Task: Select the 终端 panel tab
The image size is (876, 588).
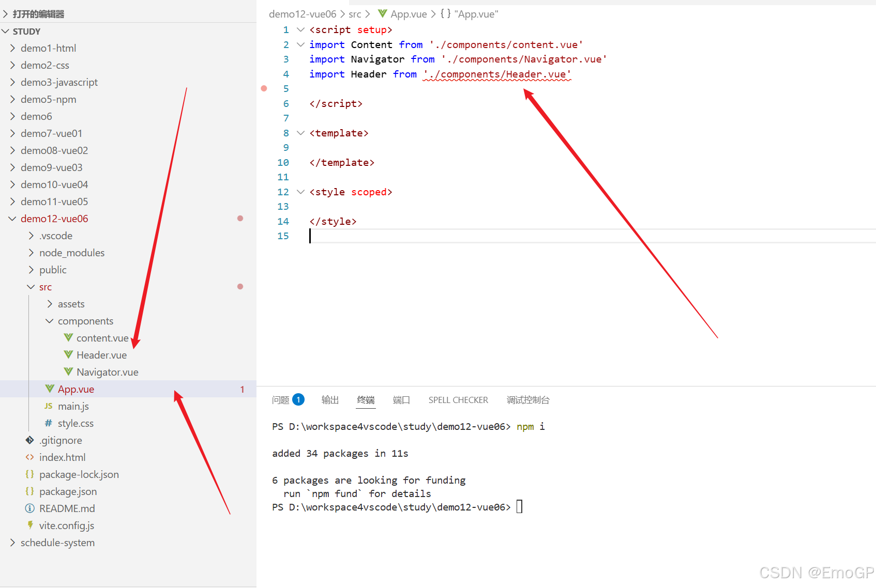Action: coord(366,400)
